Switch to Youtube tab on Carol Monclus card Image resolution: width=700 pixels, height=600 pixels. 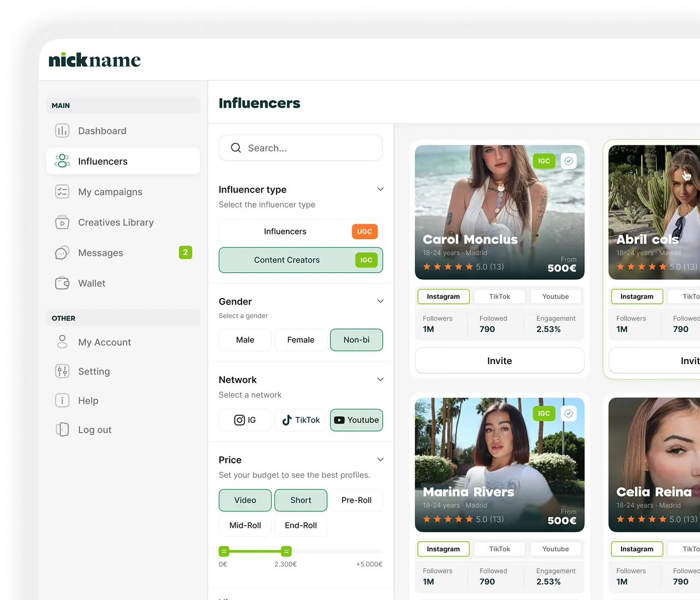[555, 296]
